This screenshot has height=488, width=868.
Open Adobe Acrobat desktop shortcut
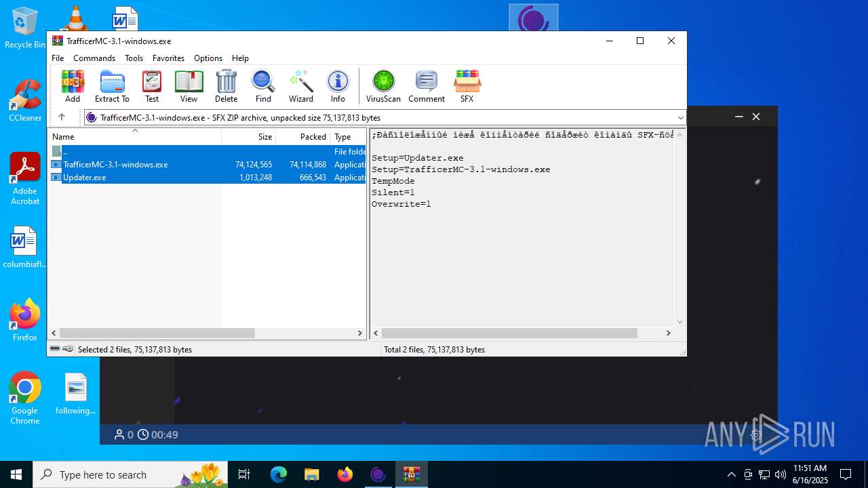pyautogui.click(x=25, y=178)
